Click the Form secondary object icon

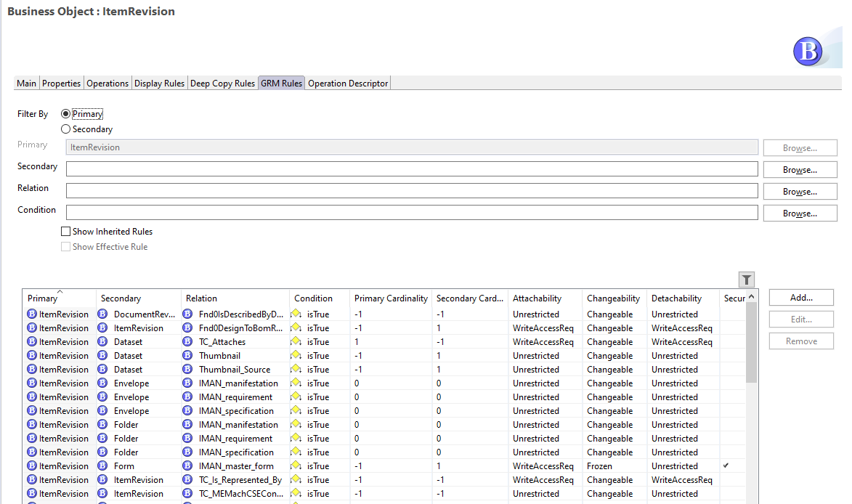click(102, 466)
